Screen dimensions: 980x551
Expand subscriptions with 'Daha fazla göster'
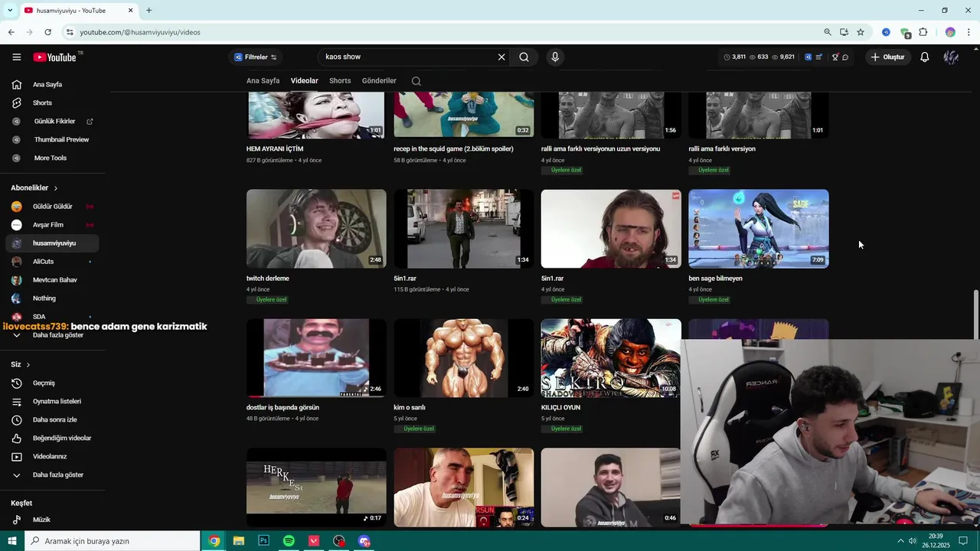pyautogui.click(x=51, y=335)
